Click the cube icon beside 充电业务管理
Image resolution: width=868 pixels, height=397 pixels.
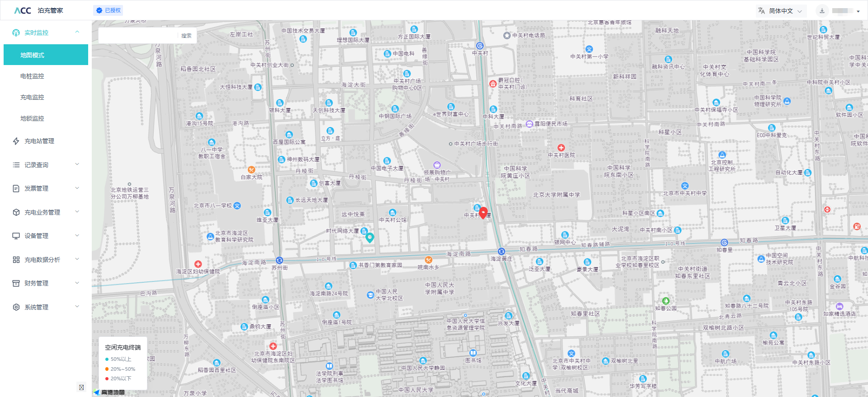click(x=16, y=212)
